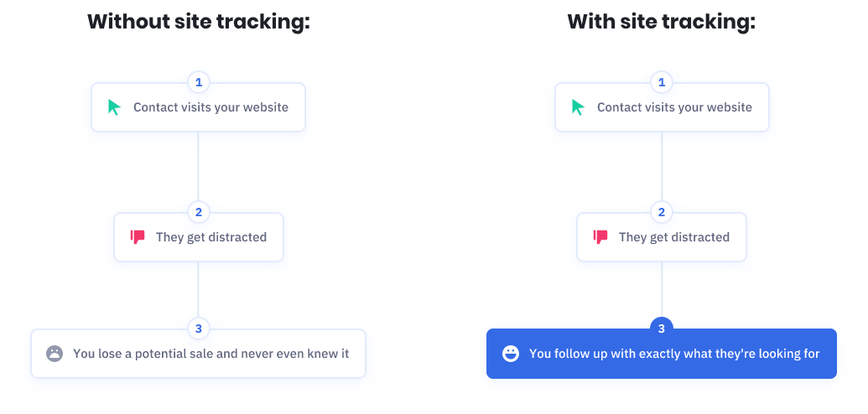Click the "Without site tracking:" heading

(199, 22)
